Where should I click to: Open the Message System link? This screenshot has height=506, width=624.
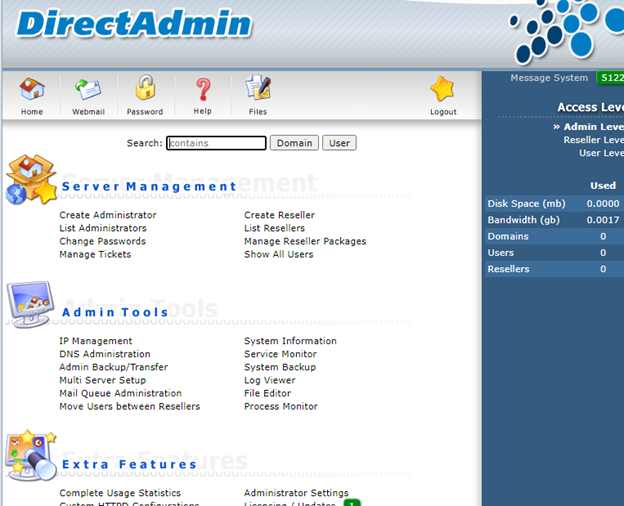[x=549, y=78]
